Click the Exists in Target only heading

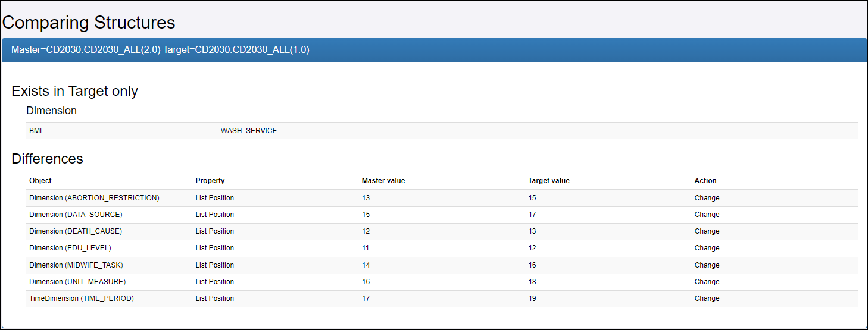[x=75, y=91]
